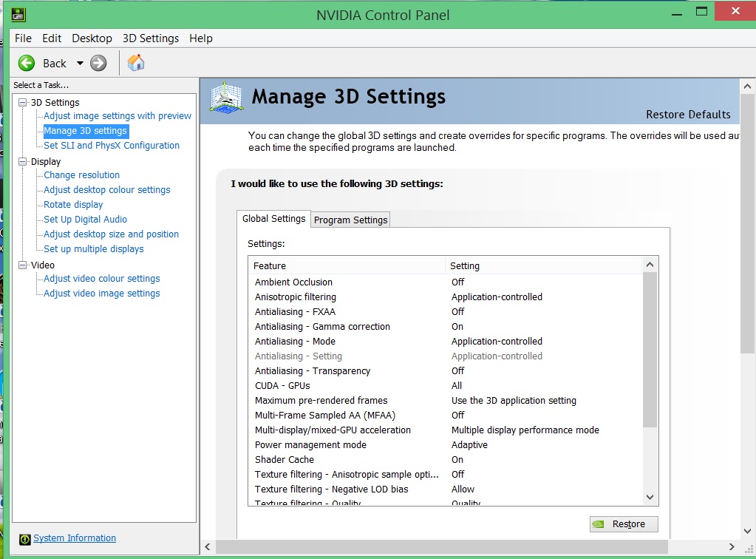Screen dimensions: 756x559
Task: Open Set up multiple displays
Action: click(94, 249)
